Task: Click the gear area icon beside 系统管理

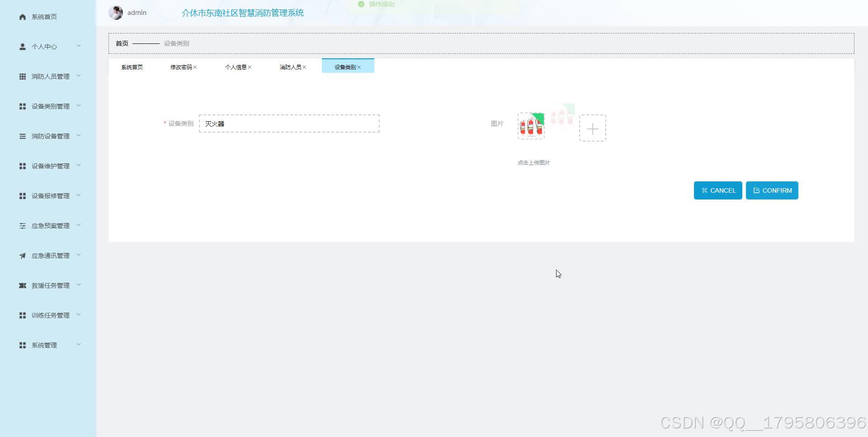Action: tap(22, 345)
